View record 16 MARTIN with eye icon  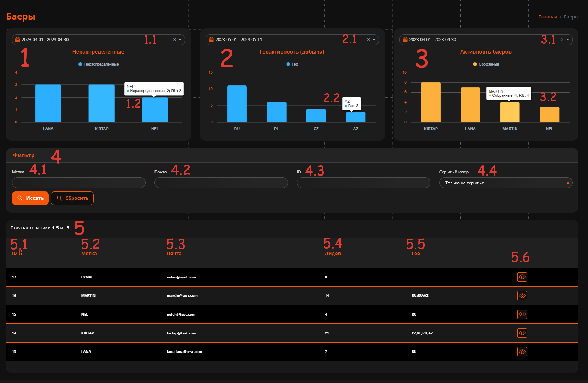[x=522, y=296]
